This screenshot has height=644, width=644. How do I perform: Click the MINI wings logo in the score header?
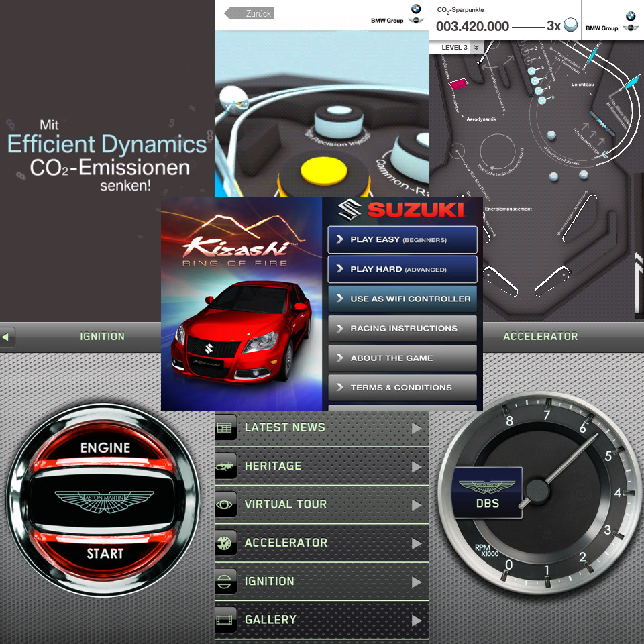click(631, 28)
